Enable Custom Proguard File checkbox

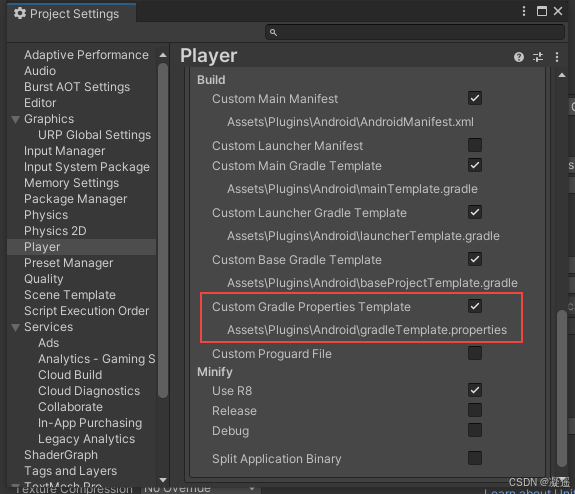click(475, 353)
